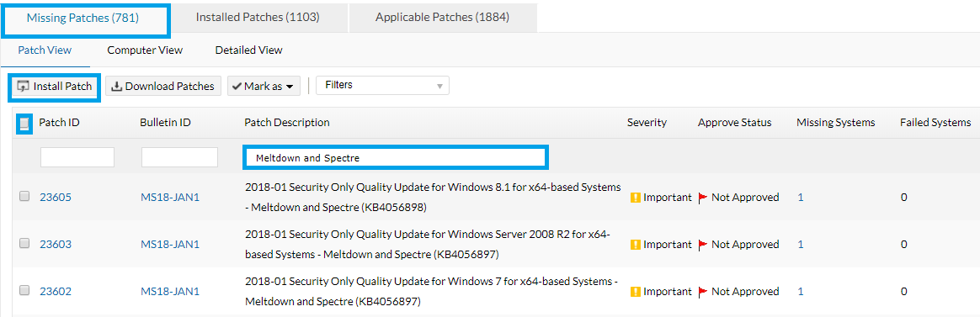Image resolution: width=980 pixels, height=317 pixels.
Task: Open the Missing Patches (781) tab
Action: pyautogui.click(x=86, y=18)
